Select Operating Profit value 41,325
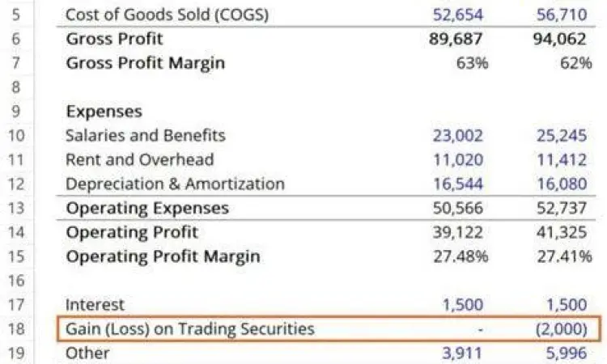607x364 pixels. tap(562, 232)
